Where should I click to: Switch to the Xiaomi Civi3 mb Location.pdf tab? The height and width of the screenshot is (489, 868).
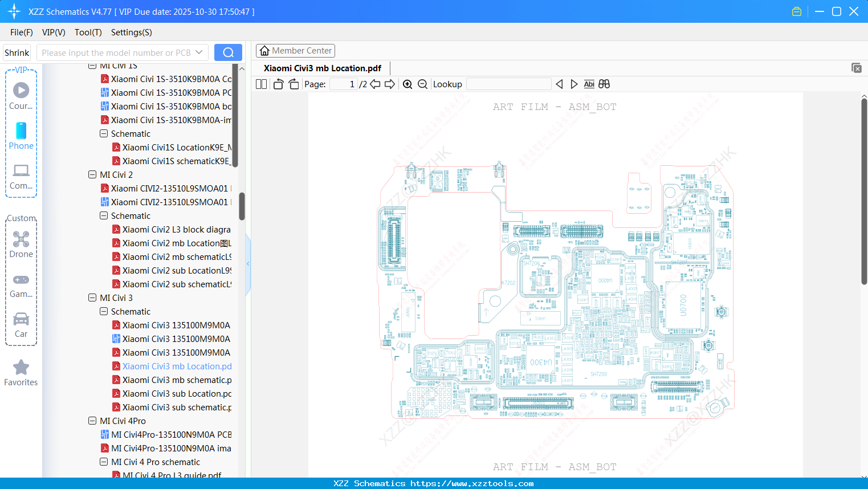(321, 68)
